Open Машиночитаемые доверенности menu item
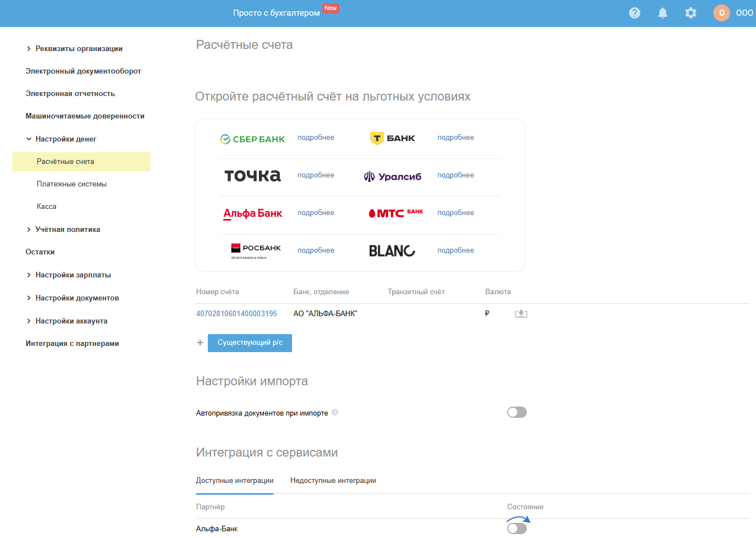 pyautogui.click(x=85, y=116)
